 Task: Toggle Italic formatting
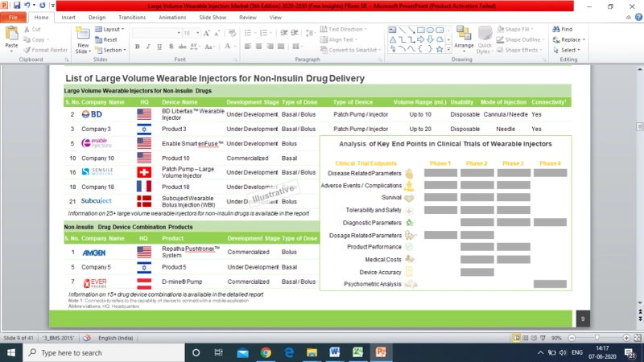pos(148,47)
